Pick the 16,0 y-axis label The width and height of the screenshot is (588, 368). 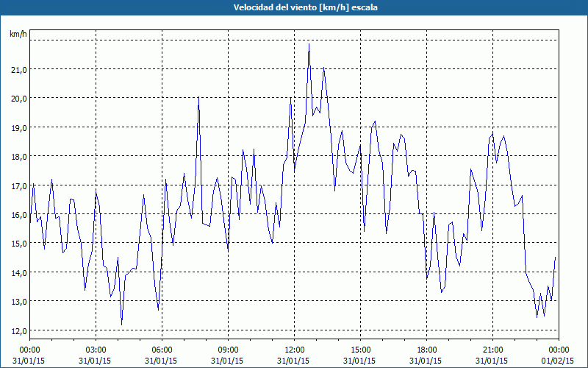click(x=18, y=215)
